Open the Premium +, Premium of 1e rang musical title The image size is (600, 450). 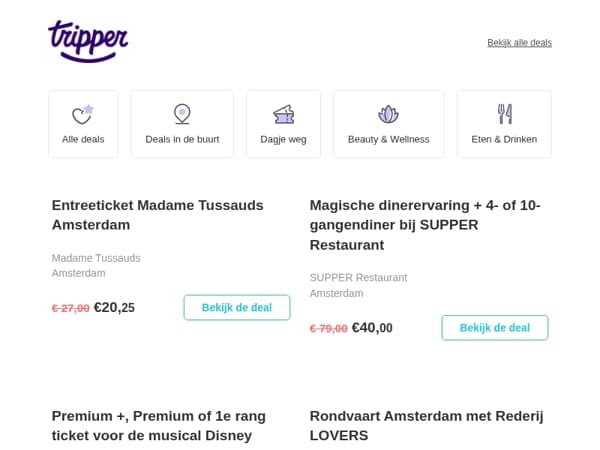tap(159, 426)
